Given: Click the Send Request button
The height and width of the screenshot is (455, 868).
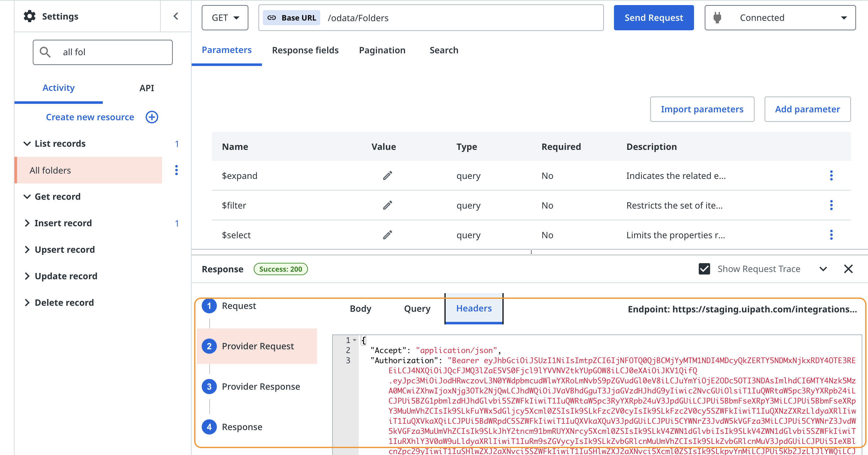Looking at the screenshot, I should 654,17.
